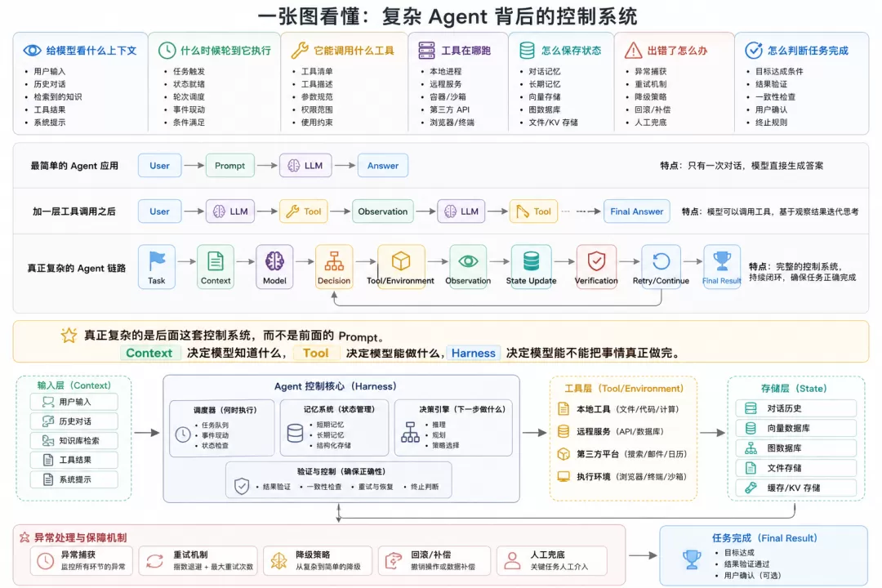Click the star icon before 真正复杂的是后面这套控制系统
Image resolution: width=882 pixels, height=588 pixels.
69,336
